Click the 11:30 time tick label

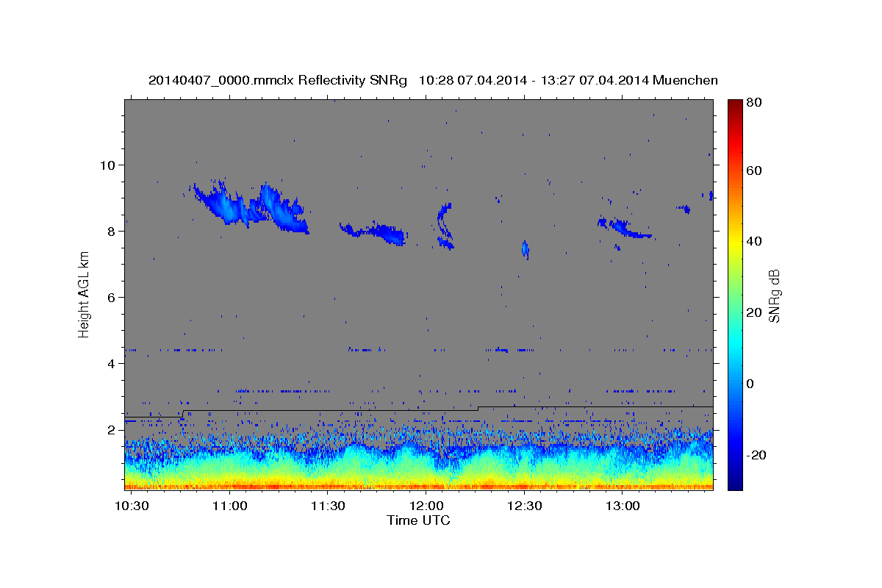tap(328, 506)
